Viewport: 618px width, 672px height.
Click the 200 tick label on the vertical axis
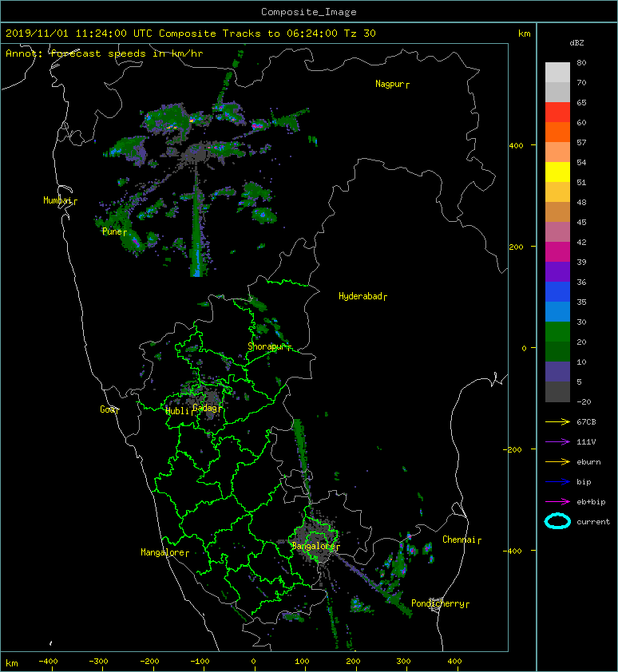point(517,247)
